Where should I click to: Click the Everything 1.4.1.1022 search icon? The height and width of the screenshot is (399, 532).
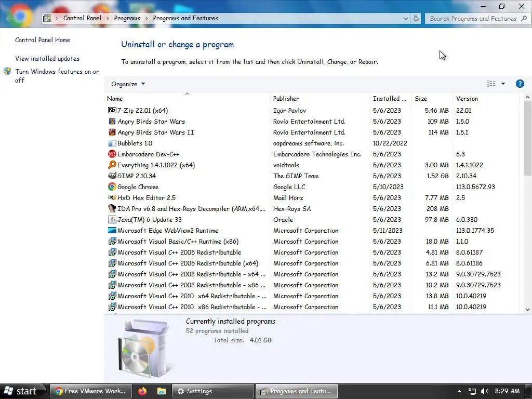pyautogui.click(x=112, y=165)
